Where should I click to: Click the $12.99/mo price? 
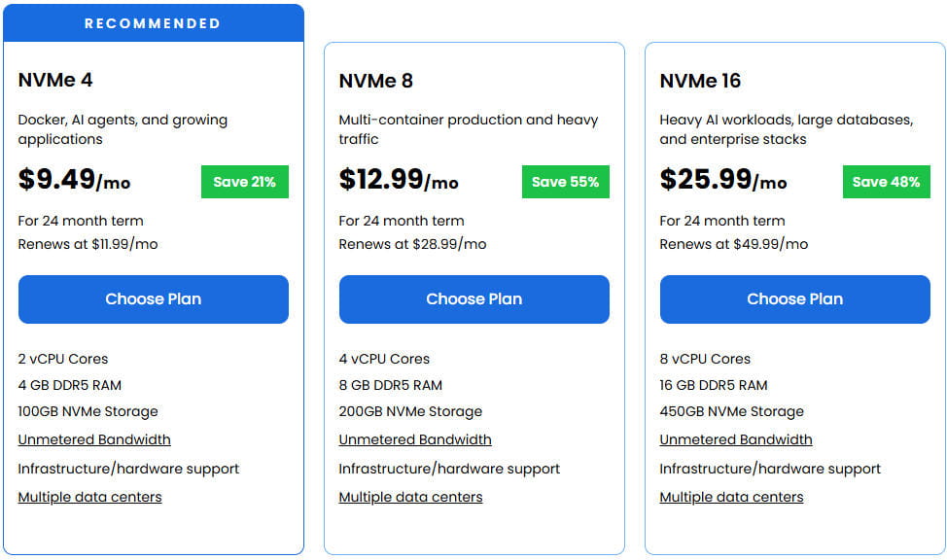399,180
